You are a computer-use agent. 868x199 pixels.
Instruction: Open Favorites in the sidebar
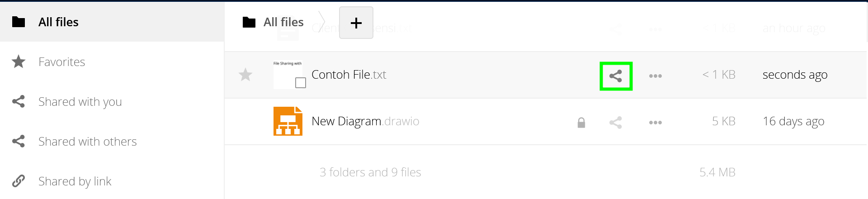[x=61, y=62]
